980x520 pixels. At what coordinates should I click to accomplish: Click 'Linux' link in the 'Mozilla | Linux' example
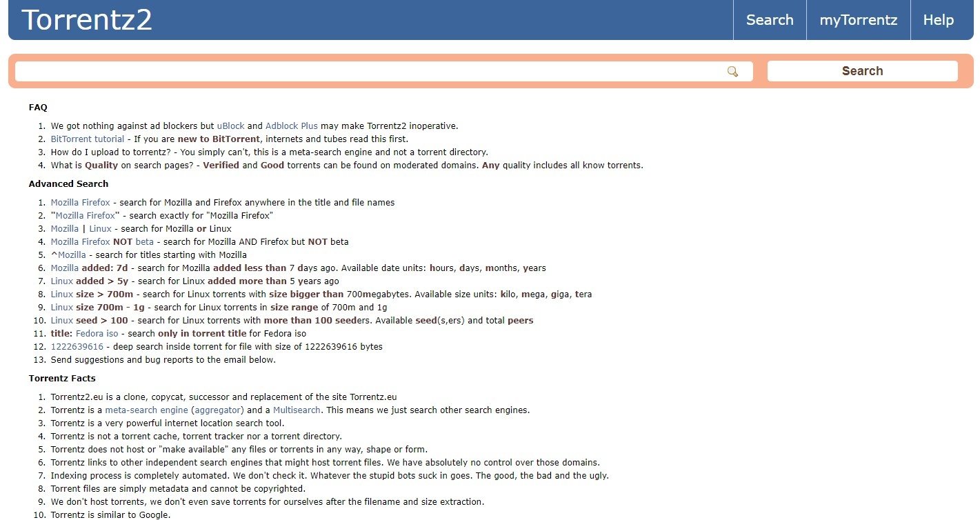pos(100,229)
